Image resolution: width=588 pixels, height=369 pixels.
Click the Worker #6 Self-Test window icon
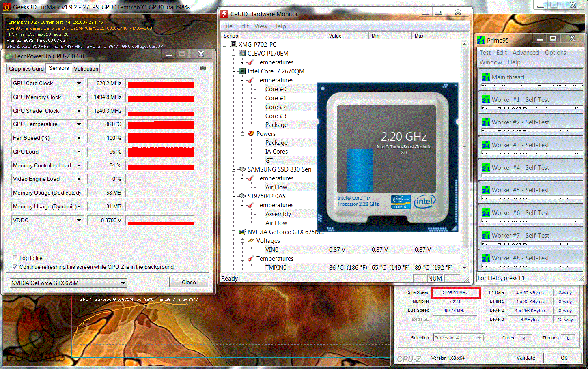(x=486, y=212)
